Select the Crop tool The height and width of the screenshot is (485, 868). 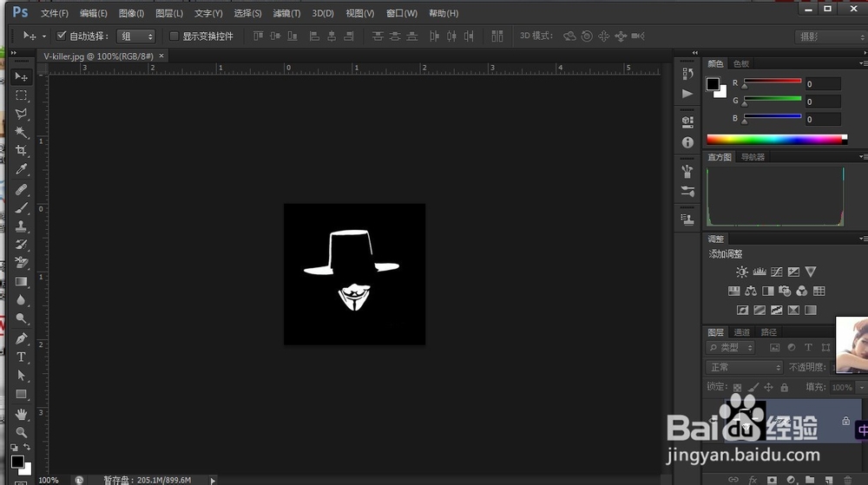pyautogui.click(x=21, y=150)
